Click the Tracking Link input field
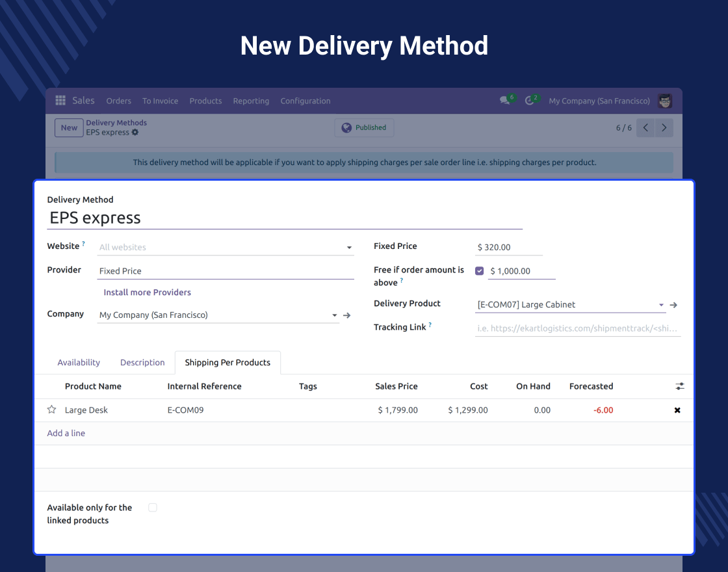The height and width of the screenshot is (572, 728). point(578,328)
